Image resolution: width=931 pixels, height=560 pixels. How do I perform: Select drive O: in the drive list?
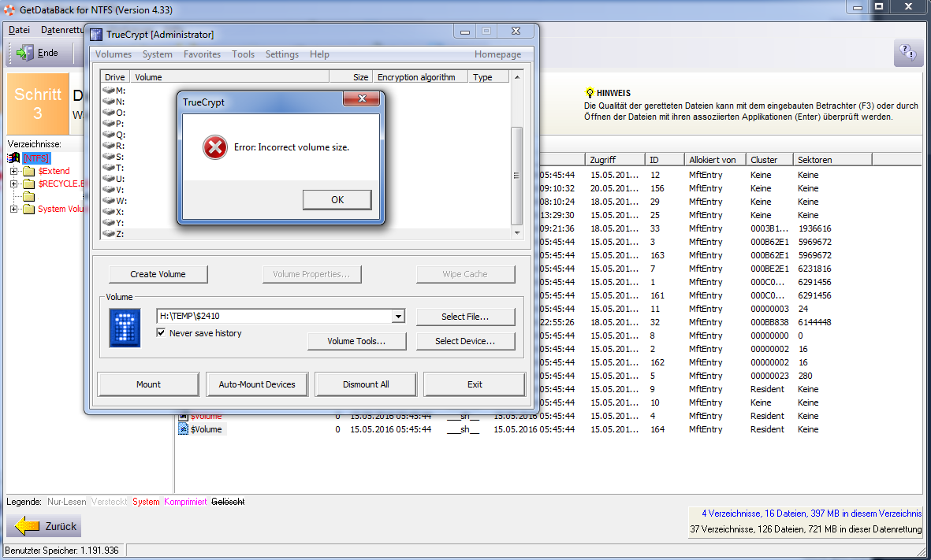click(114, 113)
